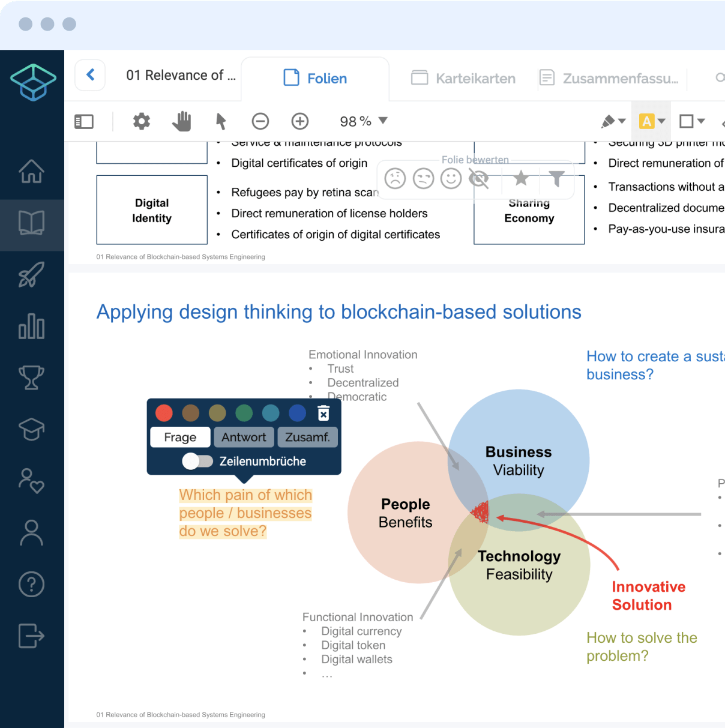Toggle the sidebar panel icon

point(84,121)
